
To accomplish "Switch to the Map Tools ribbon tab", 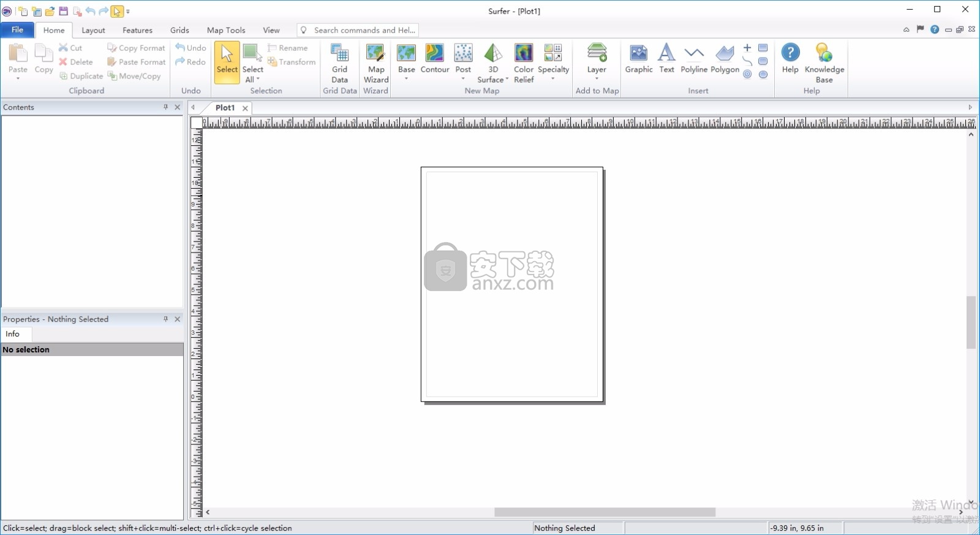I will point(226,30).
